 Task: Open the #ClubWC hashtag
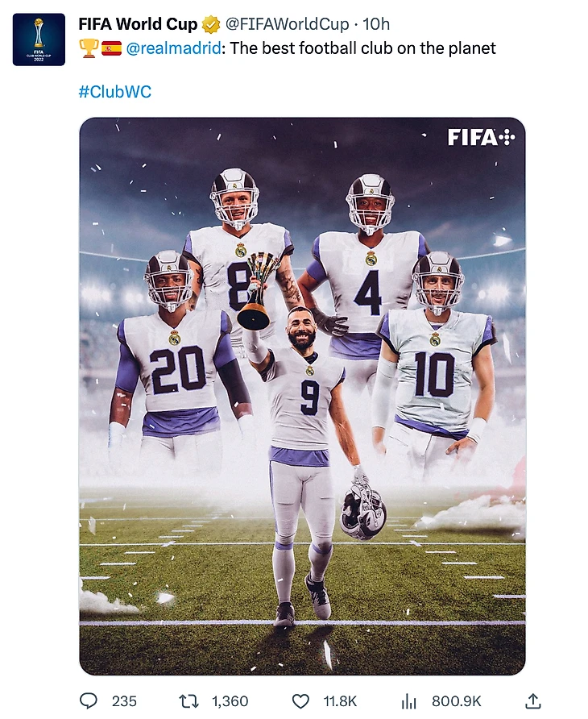pos(114,92)
